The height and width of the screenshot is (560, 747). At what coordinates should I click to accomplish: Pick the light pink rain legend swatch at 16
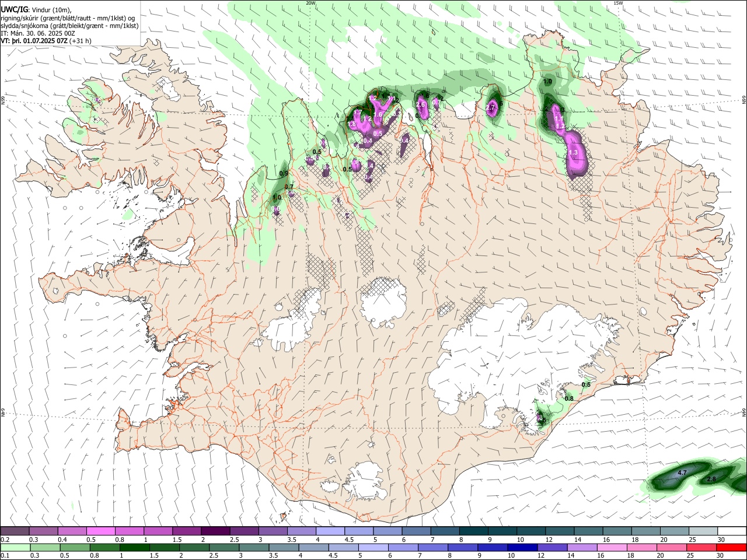pos(611,547)
